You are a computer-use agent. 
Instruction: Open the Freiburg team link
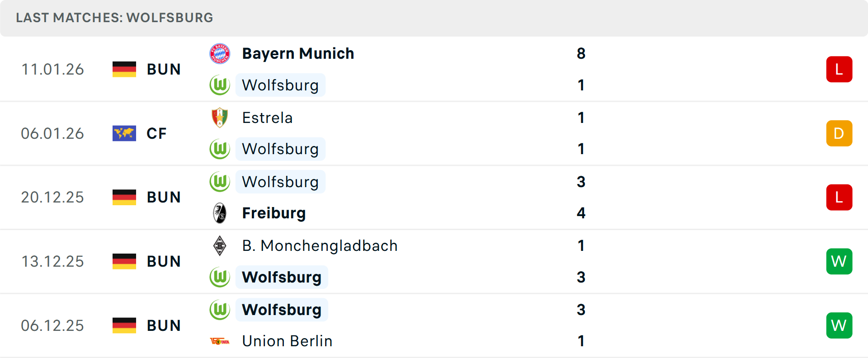(x=274, y=213)
